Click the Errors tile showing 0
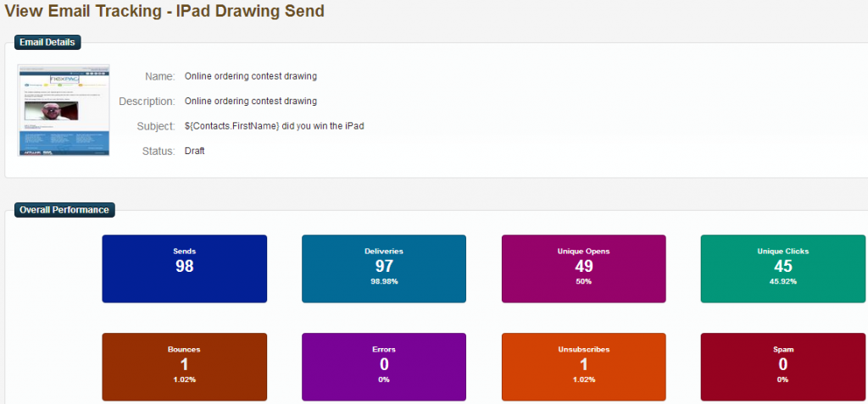 (x=384, y=367)
